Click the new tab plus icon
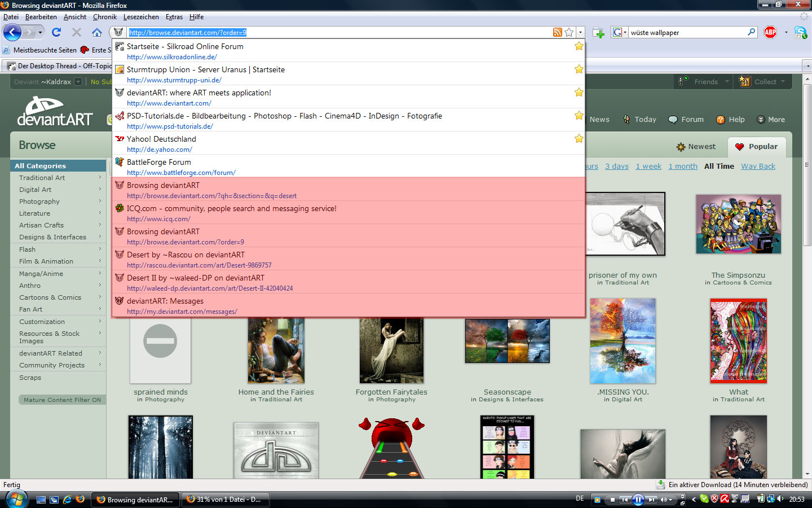This screenshot has height=508, width=812. pos(599,33)
